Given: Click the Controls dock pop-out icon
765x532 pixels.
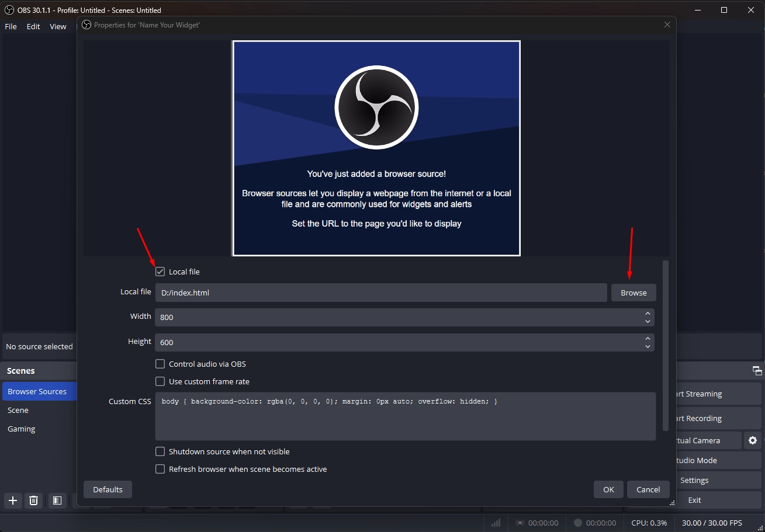Looking at the screenshot, I should coord(757,371).
